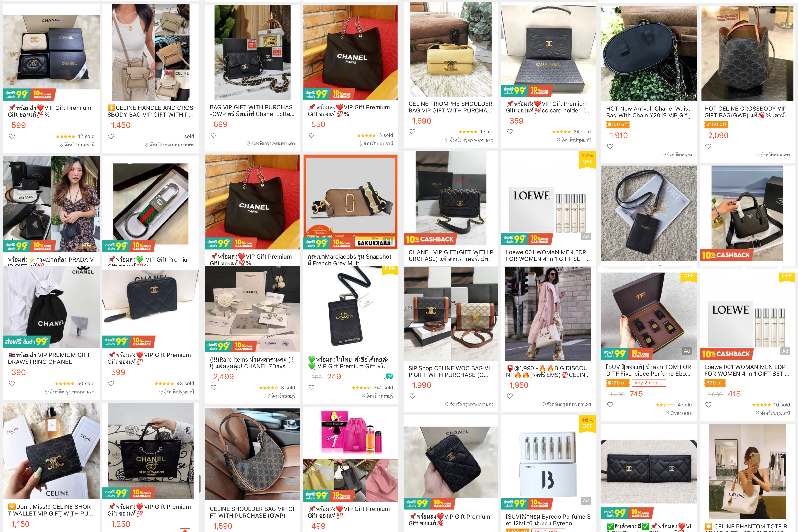Like the Chanel Paris tote priced 550
This screenshot has height=532, width=798.
tap(312, 135)
